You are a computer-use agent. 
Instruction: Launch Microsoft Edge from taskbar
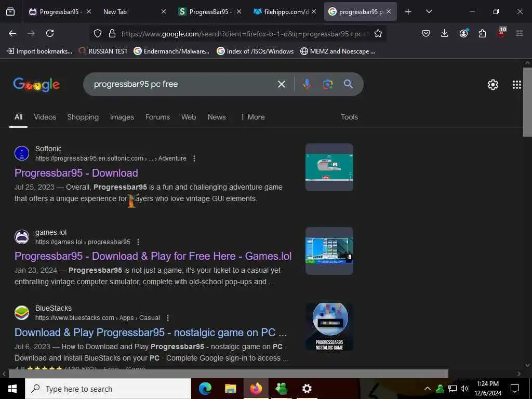click(205, 389)
